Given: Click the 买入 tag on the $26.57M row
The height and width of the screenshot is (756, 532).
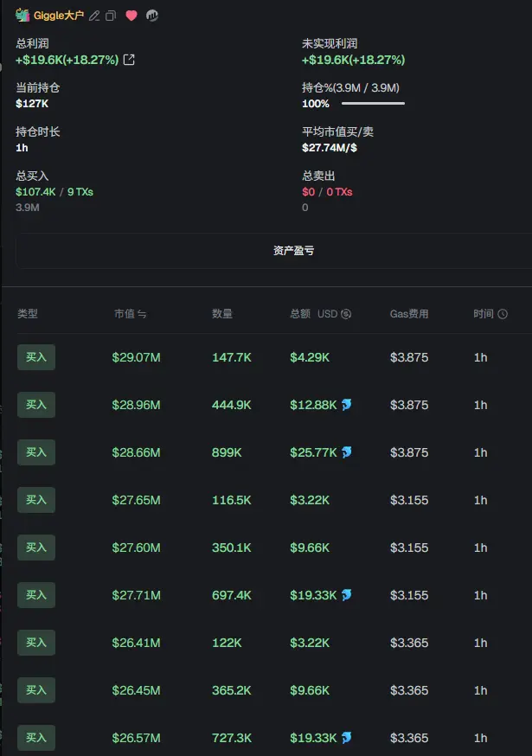Looking at the screenshot, I should pos(36,738).
